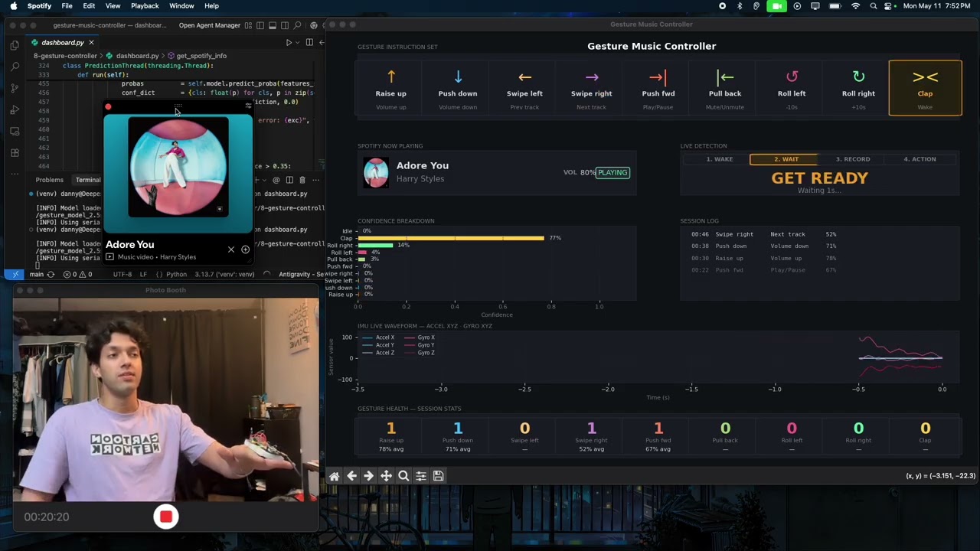The width and height of the screenshot is (980, 551).
Task: Switch to the Problems panel tab
Action: [50, 180]
